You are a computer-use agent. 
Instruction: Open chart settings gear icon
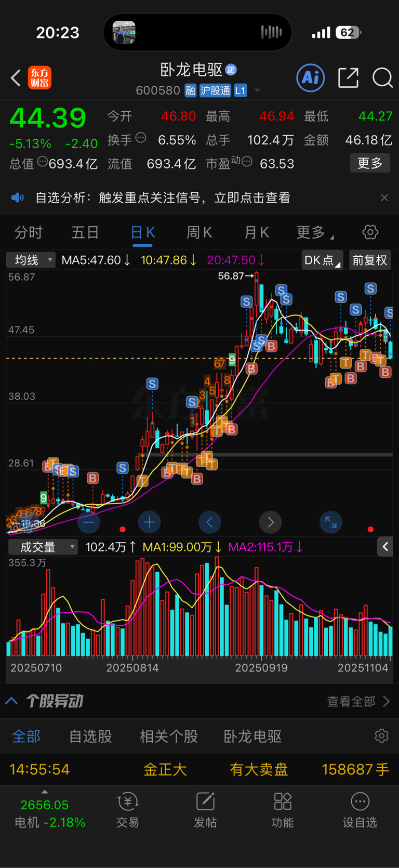[x=370, y=232]
